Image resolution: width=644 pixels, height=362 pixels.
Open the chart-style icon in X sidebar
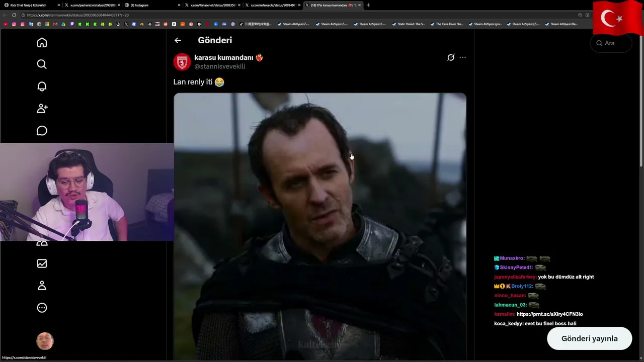click(42, 263)
